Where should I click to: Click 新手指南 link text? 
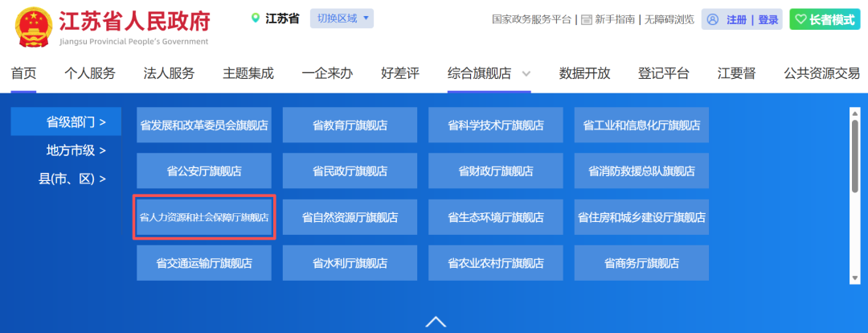(615, 20)
